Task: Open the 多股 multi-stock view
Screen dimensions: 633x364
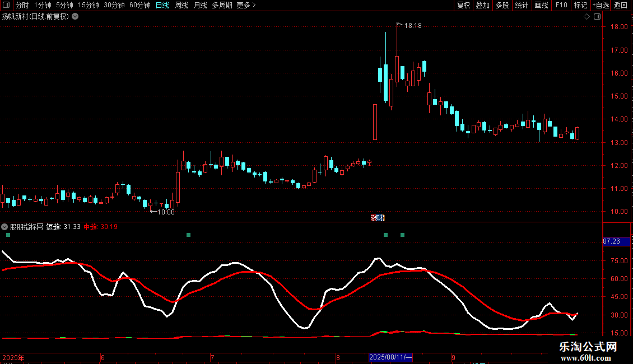Action: pyautogui.click(x=502, y=5)
